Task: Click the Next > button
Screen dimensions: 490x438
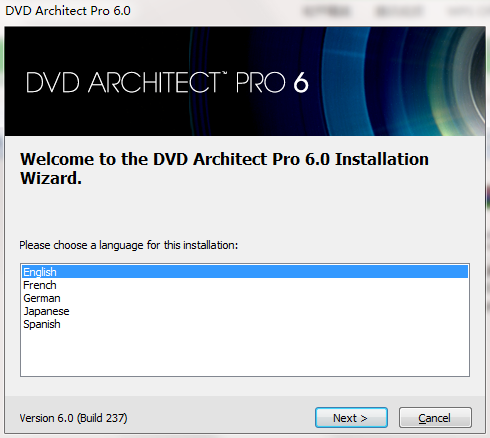Action: tap(351, 417)
